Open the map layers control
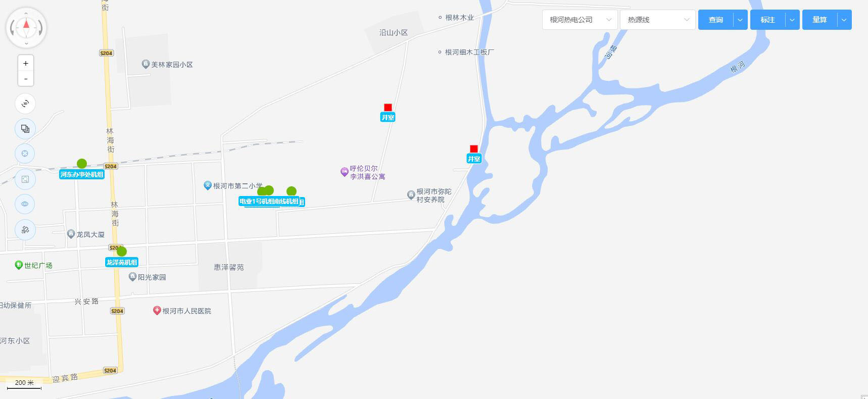The width and height of the screenshot is (868, 399). click(25, 129)
